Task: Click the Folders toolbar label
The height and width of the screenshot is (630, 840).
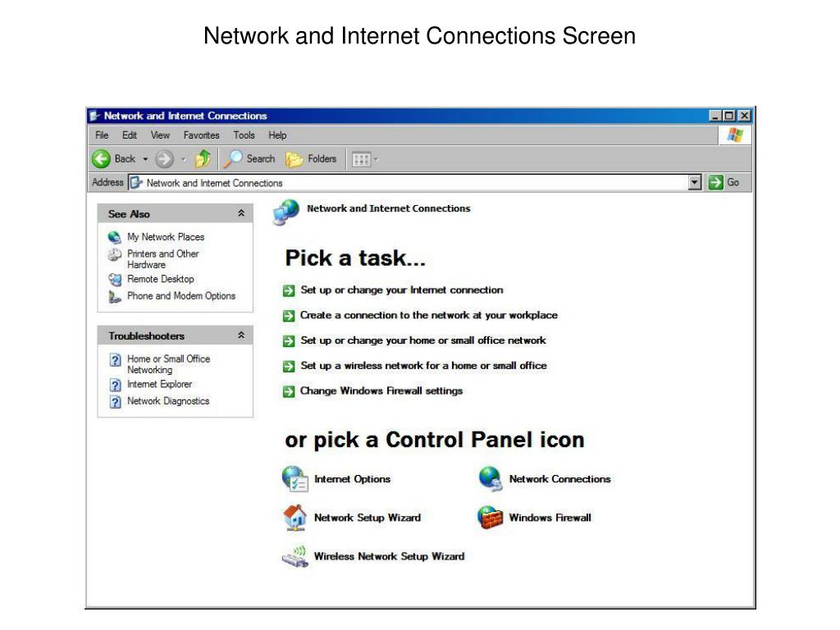Action: coord(322,158)
